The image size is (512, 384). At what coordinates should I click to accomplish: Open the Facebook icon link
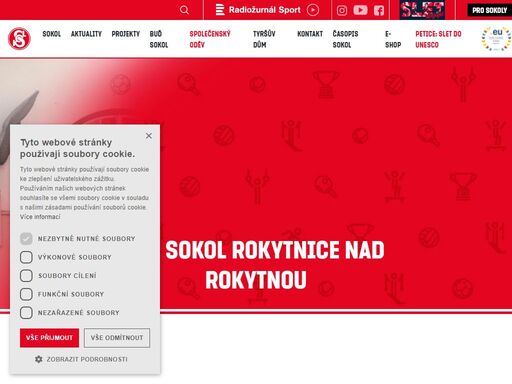[379, 10]
